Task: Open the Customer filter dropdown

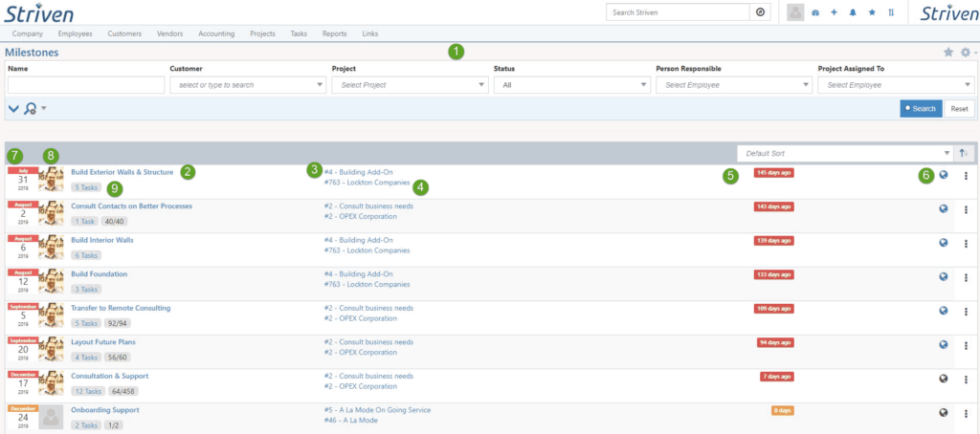Action: (248, 85)
